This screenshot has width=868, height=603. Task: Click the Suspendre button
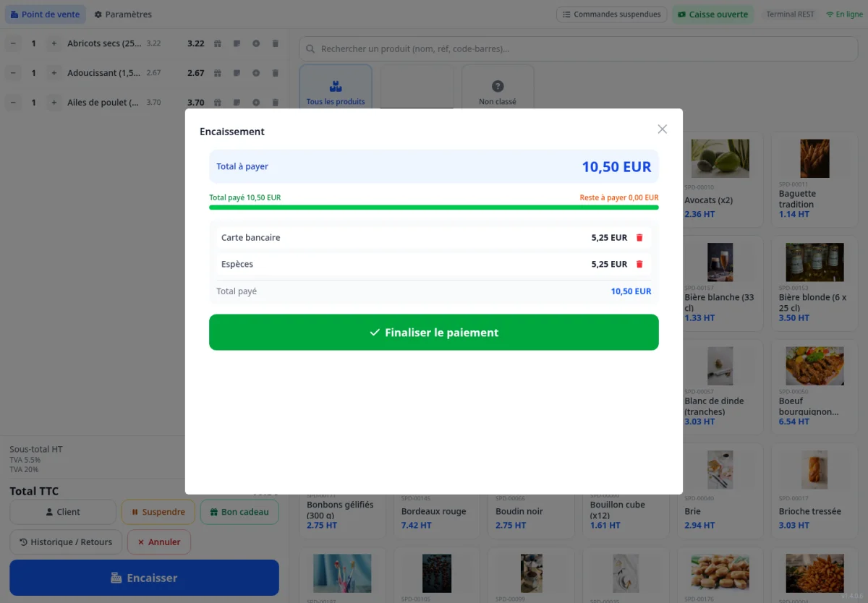158,512
